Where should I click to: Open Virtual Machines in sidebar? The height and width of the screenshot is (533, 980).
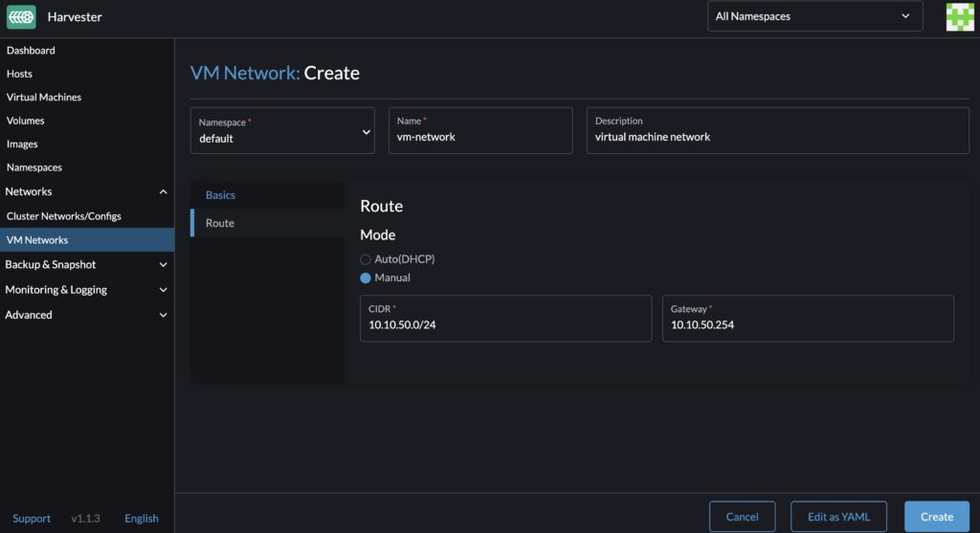44,98
